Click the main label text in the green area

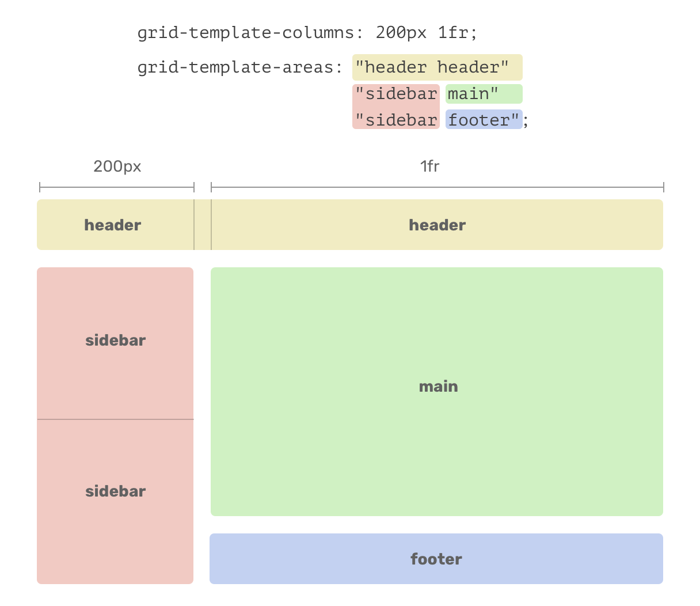click(x=438, y=387)
